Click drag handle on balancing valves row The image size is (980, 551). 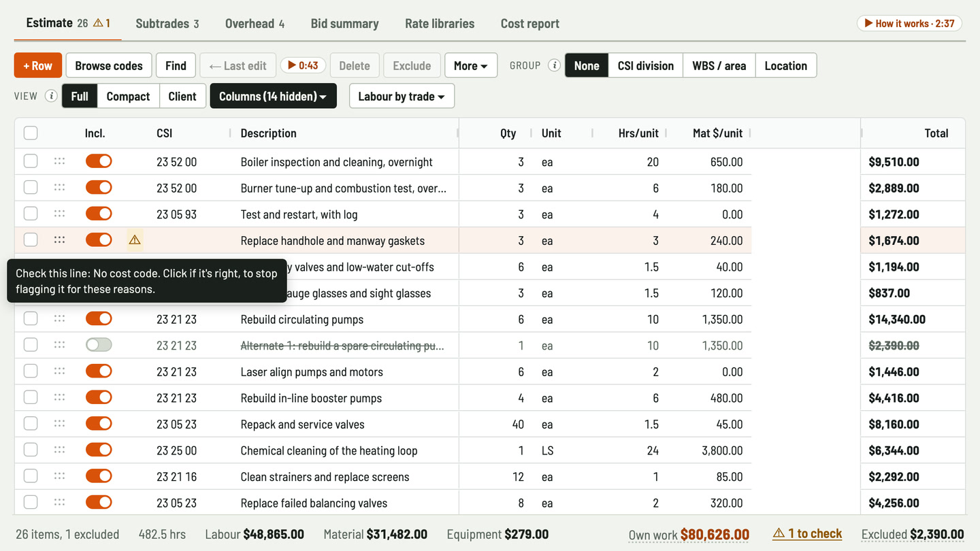pos(59,502)
